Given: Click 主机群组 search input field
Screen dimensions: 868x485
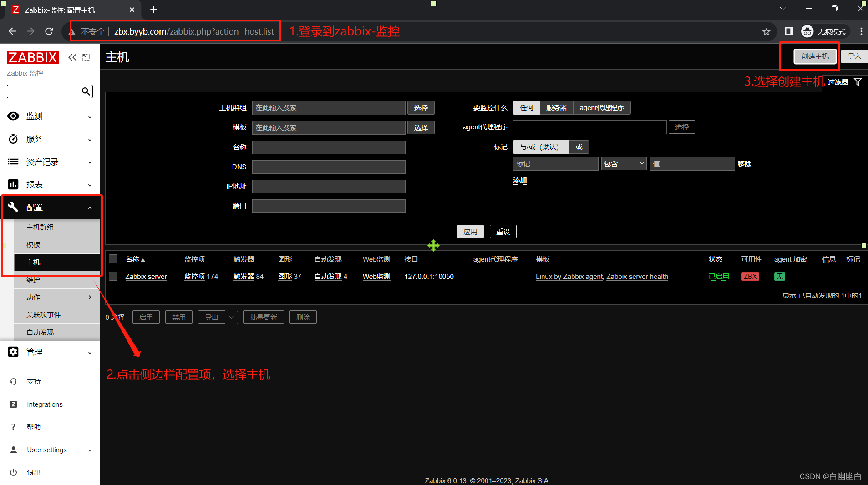Looking at the screenshot, I should coord(329,108).
